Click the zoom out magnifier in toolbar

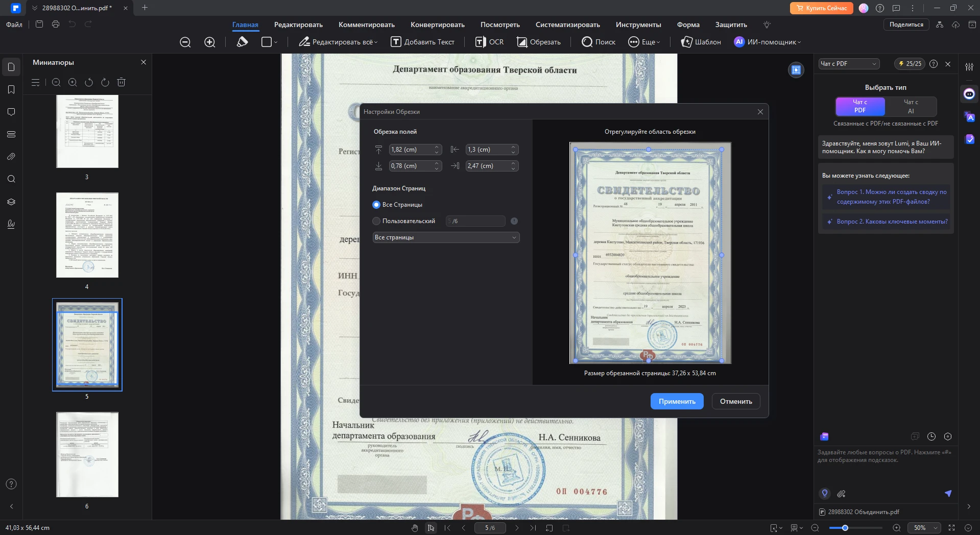(x=185, y=42)
